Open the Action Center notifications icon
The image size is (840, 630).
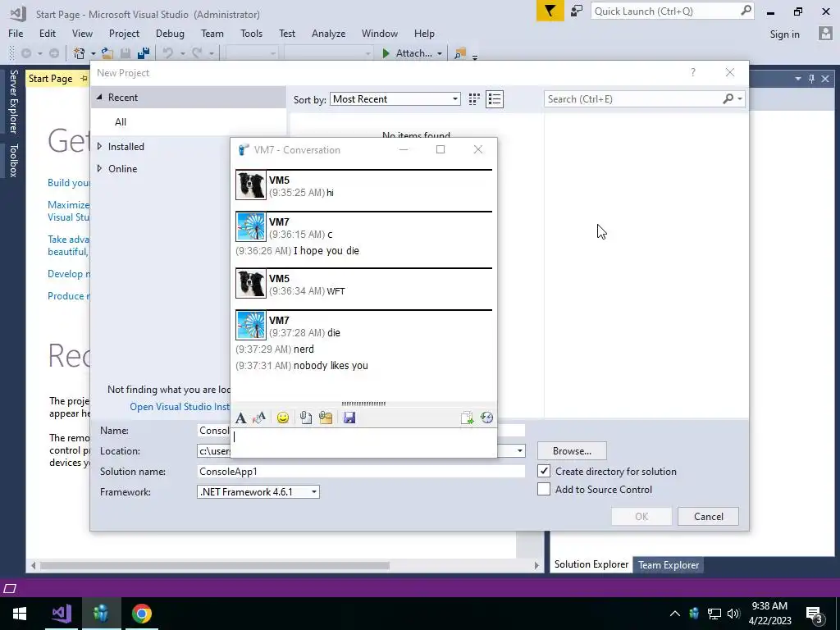[x=815, y=614]
